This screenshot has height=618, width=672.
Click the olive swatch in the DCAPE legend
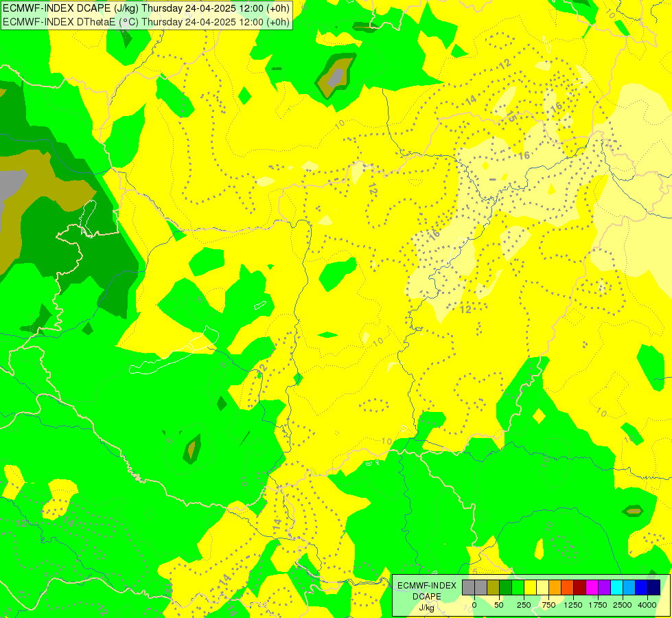[494, 587]
